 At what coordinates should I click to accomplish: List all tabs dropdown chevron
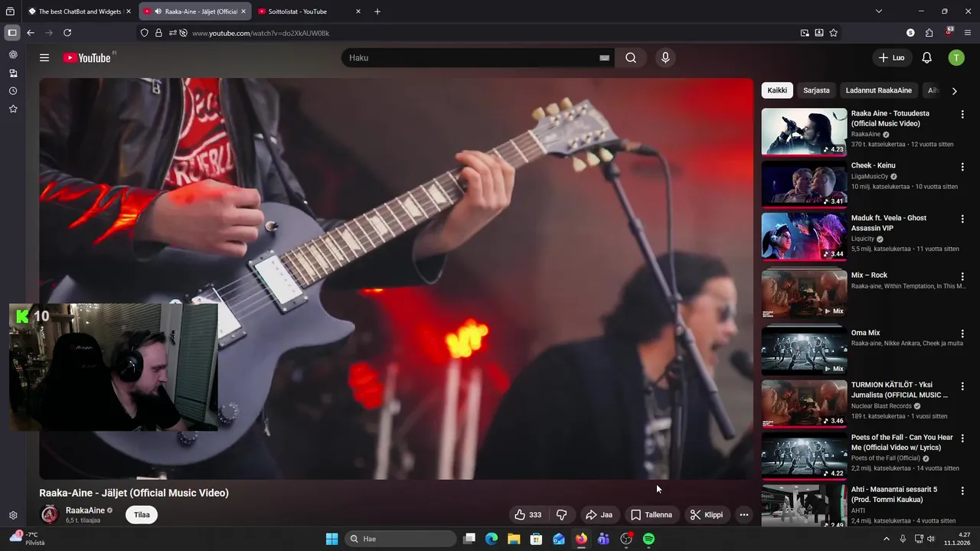click(879, 11)
